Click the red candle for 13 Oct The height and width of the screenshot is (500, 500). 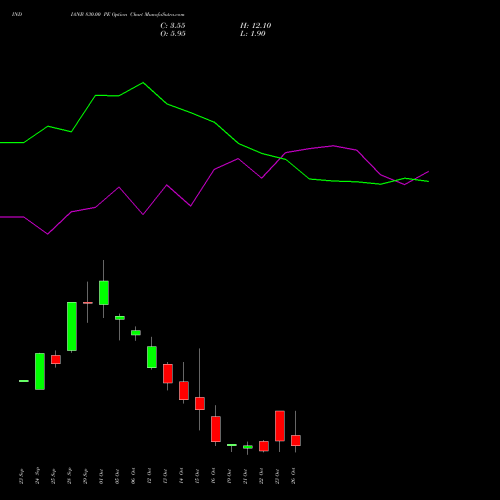coord(168,374)
